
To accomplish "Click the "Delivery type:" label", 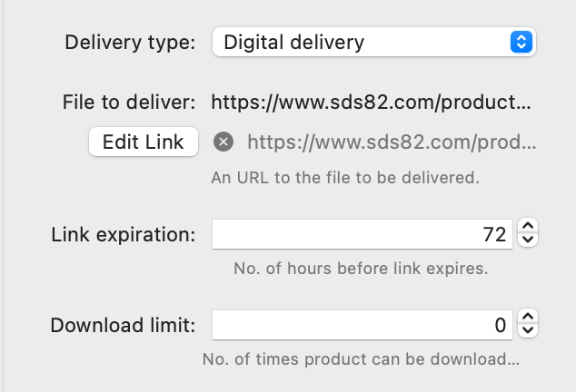I will (130, 42).
